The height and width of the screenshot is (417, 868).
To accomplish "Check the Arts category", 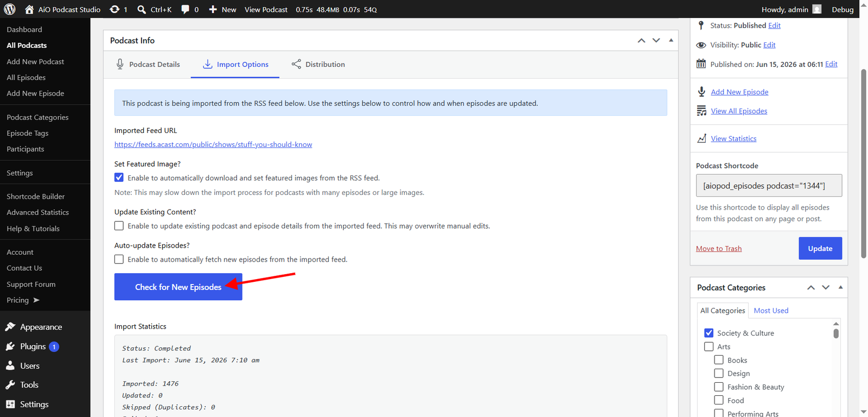I will tap(709, 346).
